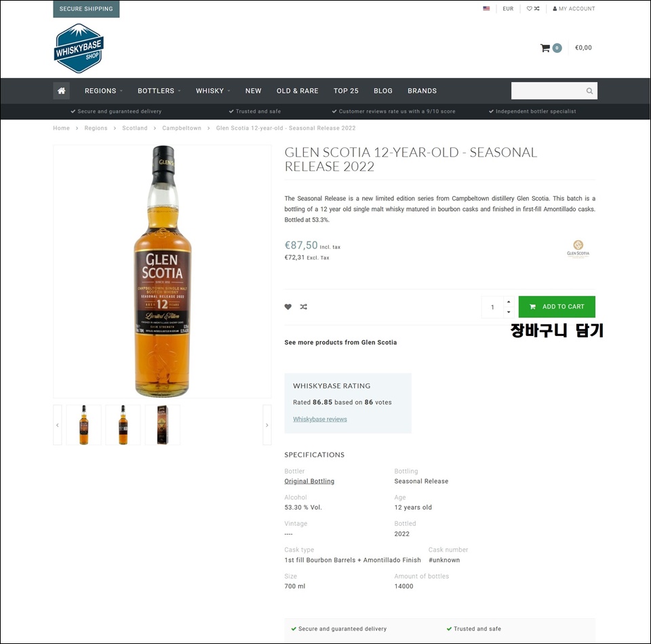The image size is (651, 644).
Task: Select the first bottle thumbnail
Action: pos(84,425)
